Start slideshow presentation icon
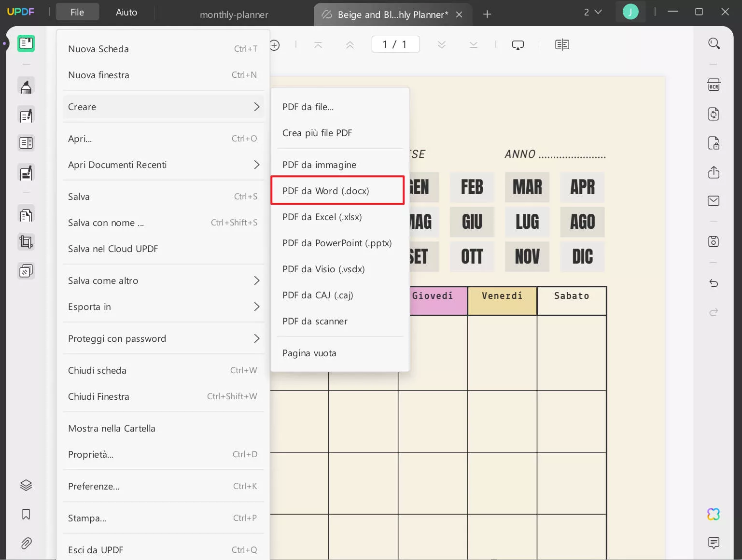 pos(518,45)
